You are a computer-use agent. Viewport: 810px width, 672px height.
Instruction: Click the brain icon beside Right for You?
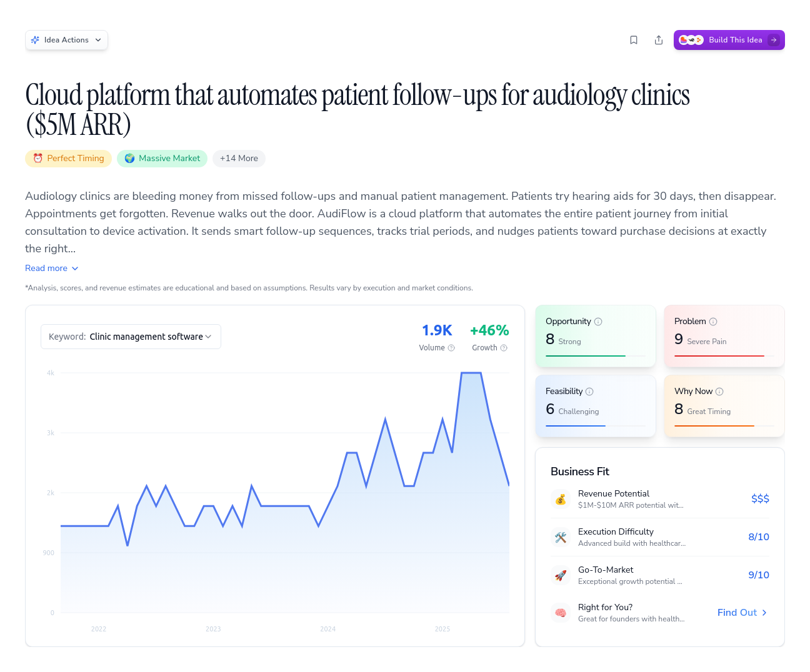(561, 613)
